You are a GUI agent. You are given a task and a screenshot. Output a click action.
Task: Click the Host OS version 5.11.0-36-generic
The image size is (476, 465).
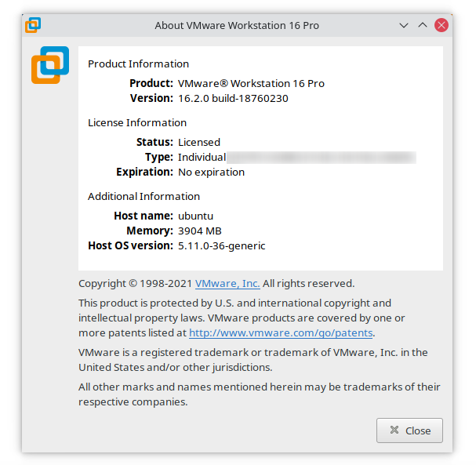tap(222, 246)
